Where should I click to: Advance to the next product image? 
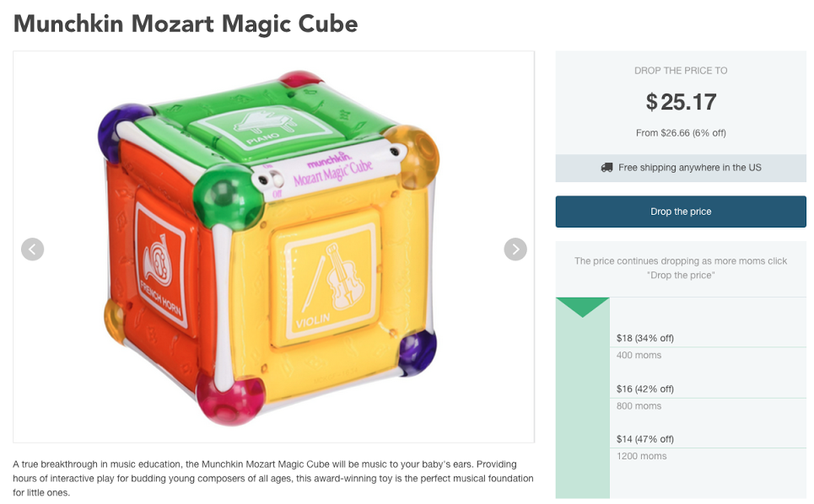(515, 249)
